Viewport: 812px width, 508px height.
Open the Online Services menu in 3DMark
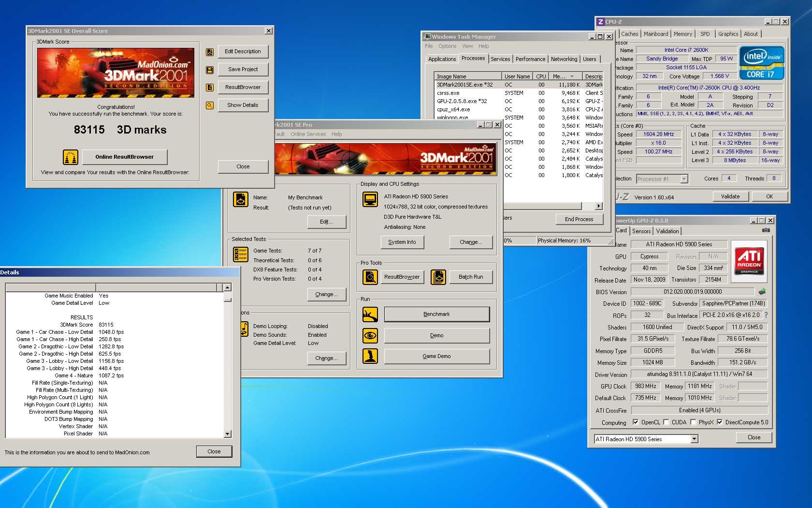308,134
